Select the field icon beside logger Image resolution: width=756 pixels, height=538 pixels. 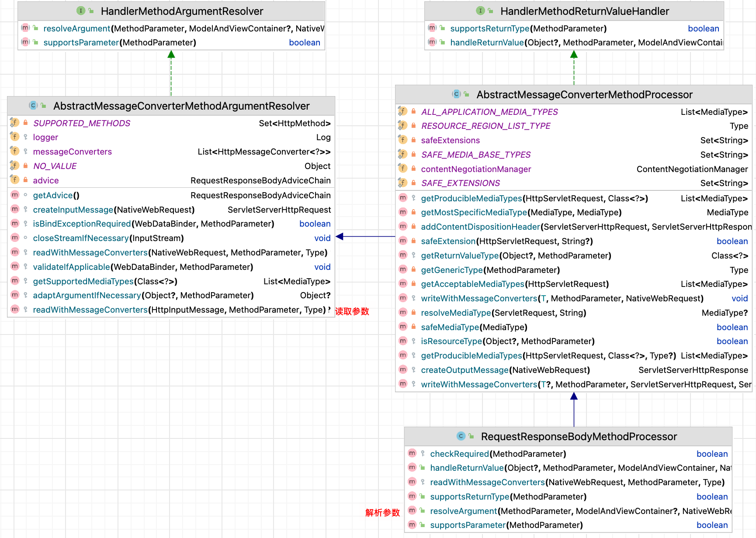[x=14, y=137]
